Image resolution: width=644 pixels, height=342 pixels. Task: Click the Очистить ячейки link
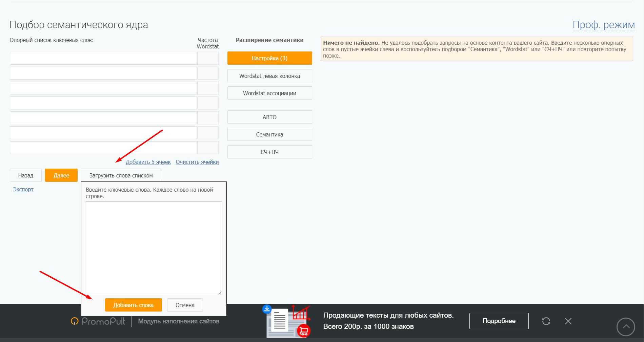[197, 162]
